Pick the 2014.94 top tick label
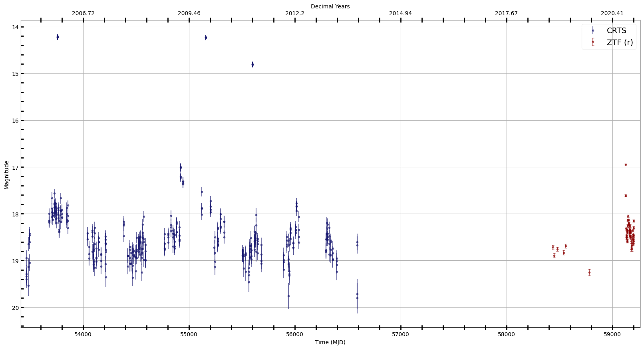This screenshot has height=349, width=644. (x=400, y=13)
